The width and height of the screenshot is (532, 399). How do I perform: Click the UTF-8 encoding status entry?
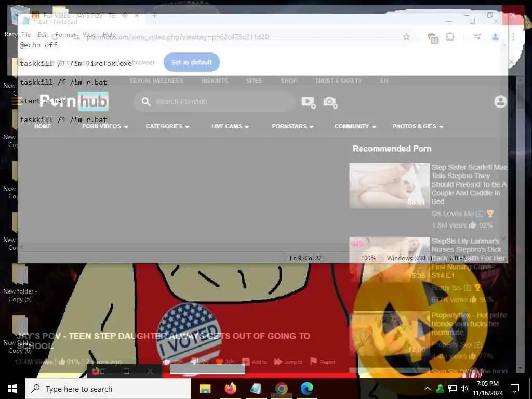(x=457, y=258)
